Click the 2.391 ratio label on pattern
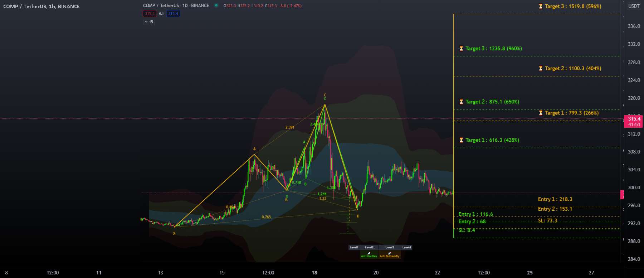This screenshot has width=644, height=278. [x=290, y=127]
